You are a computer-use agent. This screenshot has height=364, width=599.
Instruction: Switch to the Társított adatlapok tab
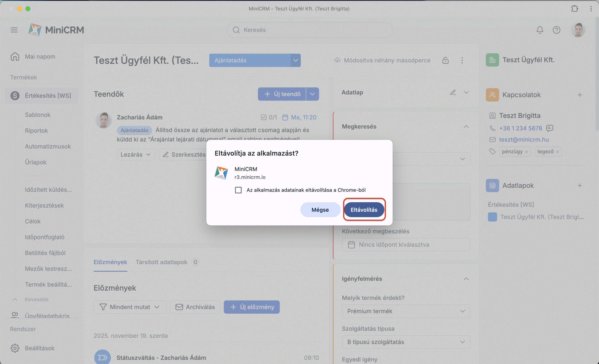click(x=161, y=262)
